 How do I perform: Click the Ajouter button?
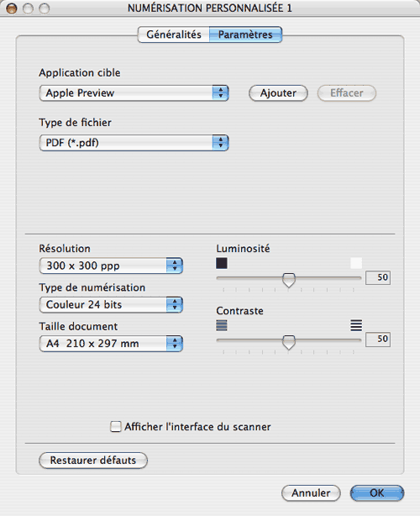278,93
